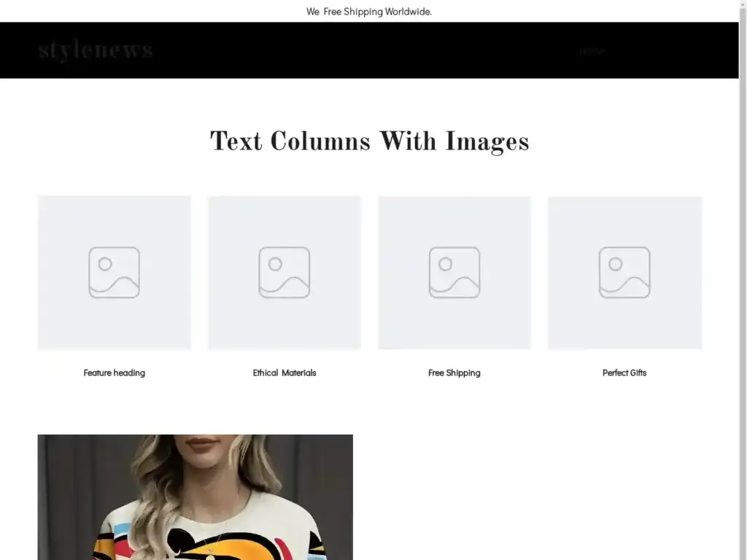Open the Home navigation menu item

592,51
